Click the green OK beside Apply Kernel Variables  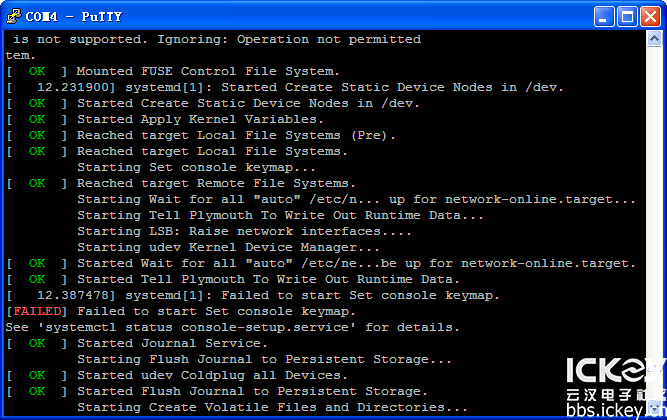point(37,119)
